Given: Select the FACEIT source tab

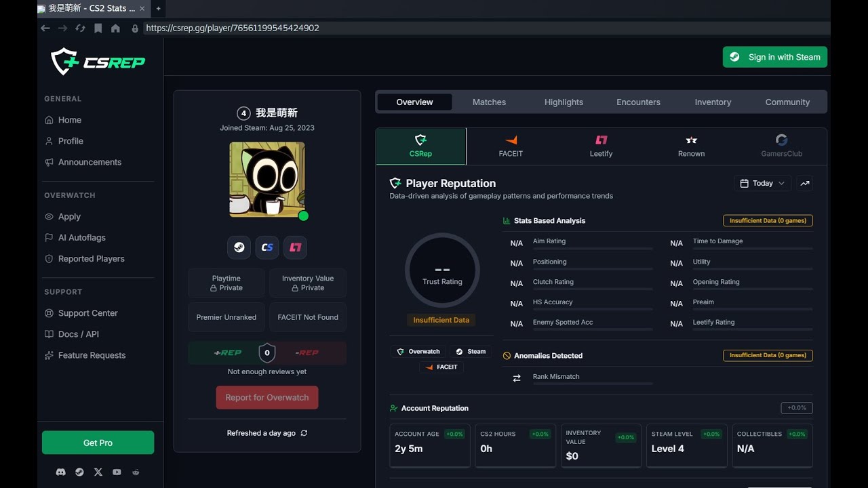Looking at the screenshot, I should coord(511,146).
